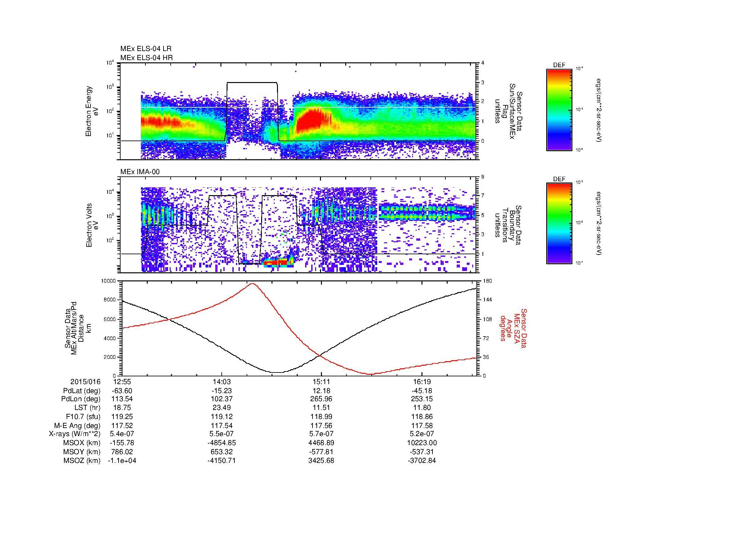The image size is (756, 534).
Task: Click the time tick '16:19'
Action: tap(422, 382)
